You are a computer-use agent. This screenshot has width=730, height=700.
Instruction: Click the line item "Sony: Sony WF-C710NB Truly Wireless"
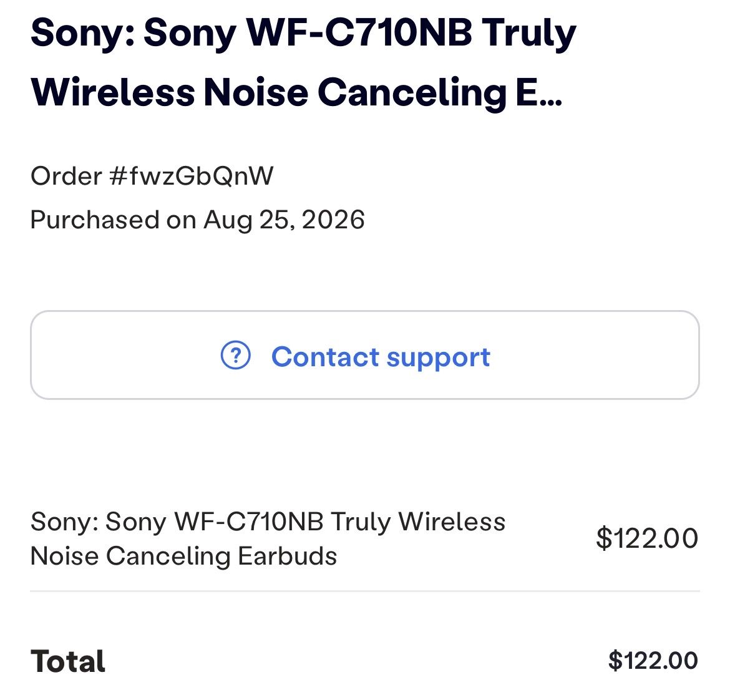(268, 522)
